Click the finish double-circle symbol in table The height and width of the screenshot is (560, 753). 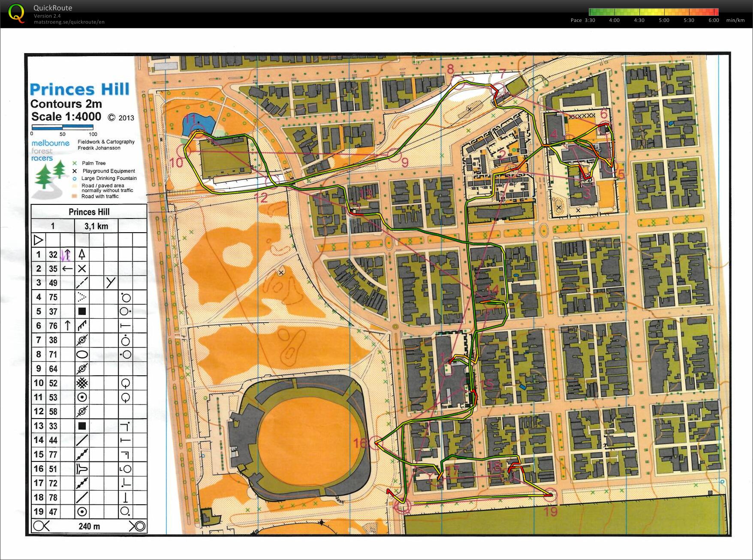(x=138, y=526)
